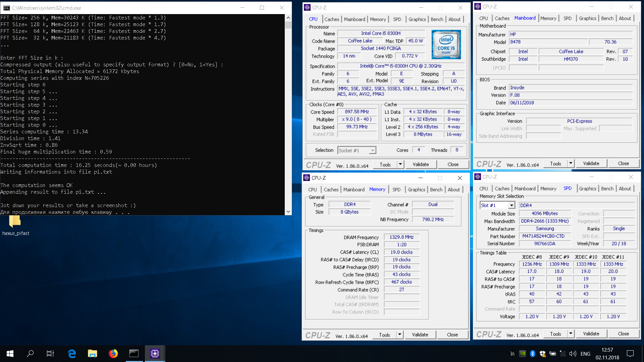Click the NB Frequency 798.2 MHz value
Image resolution: width=644 pixels, height=362 pixels.
coord(433,220)
